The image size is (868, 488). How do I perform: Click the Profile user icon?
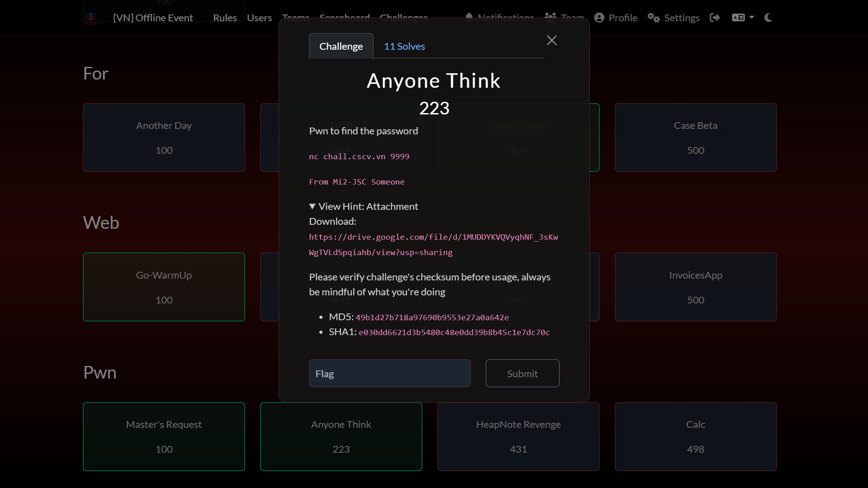coord(599,18)
